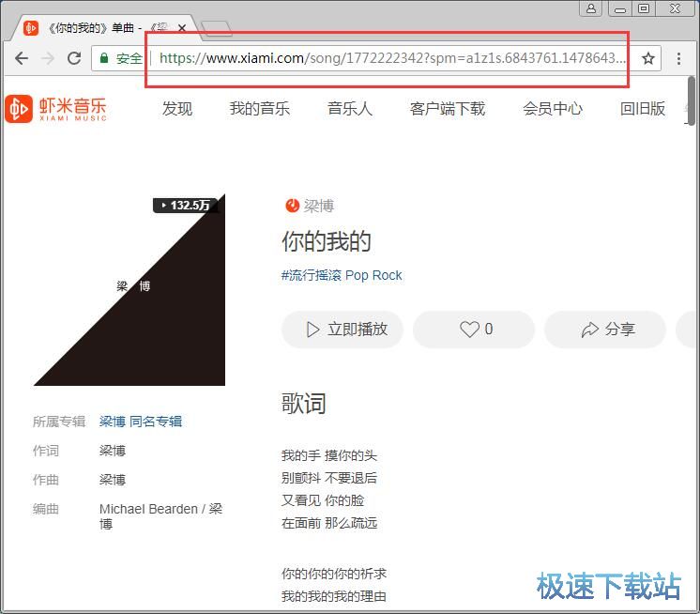Click the Chrome user profile icon

590,8
